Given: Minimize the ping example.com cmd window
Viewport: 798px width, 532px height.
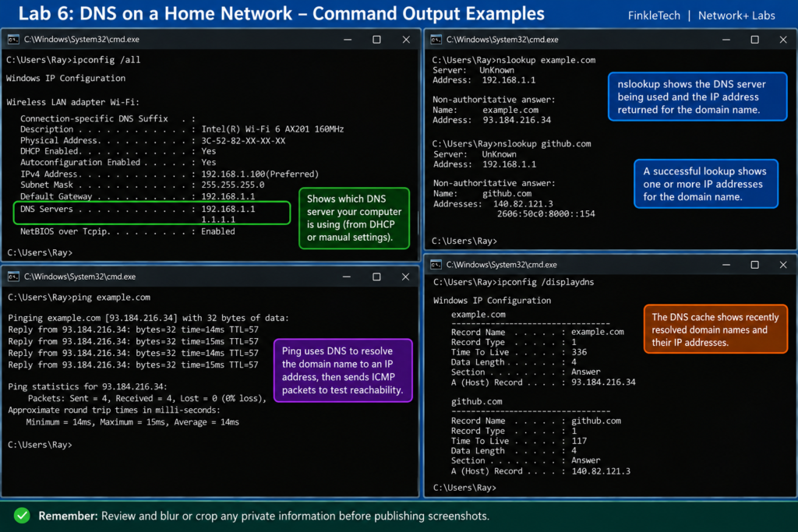Looking at the screenshot, I should pos(347,277).
